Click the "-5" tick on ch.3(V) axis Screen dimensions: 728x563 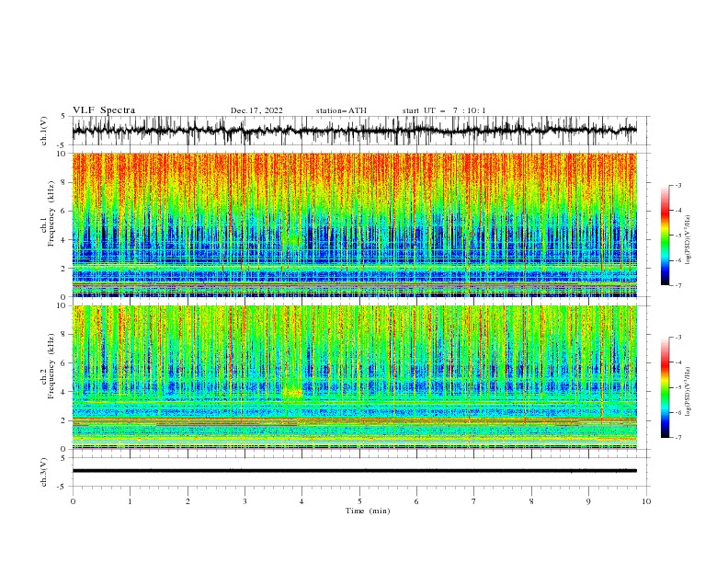(x=63, y=487)
